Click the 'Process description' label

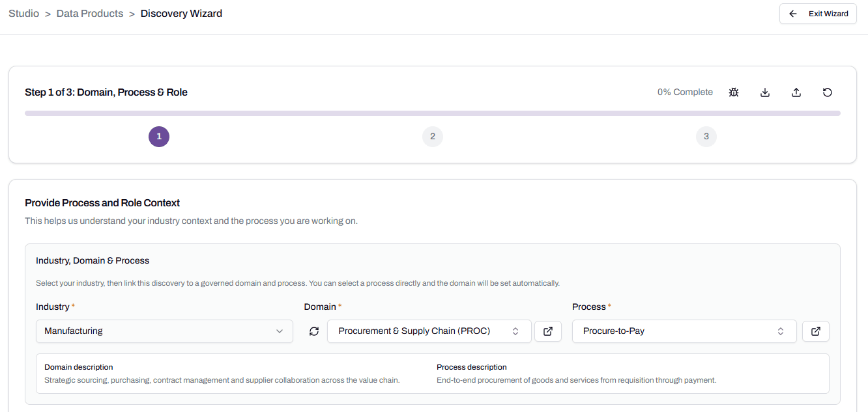pos(472,367)
